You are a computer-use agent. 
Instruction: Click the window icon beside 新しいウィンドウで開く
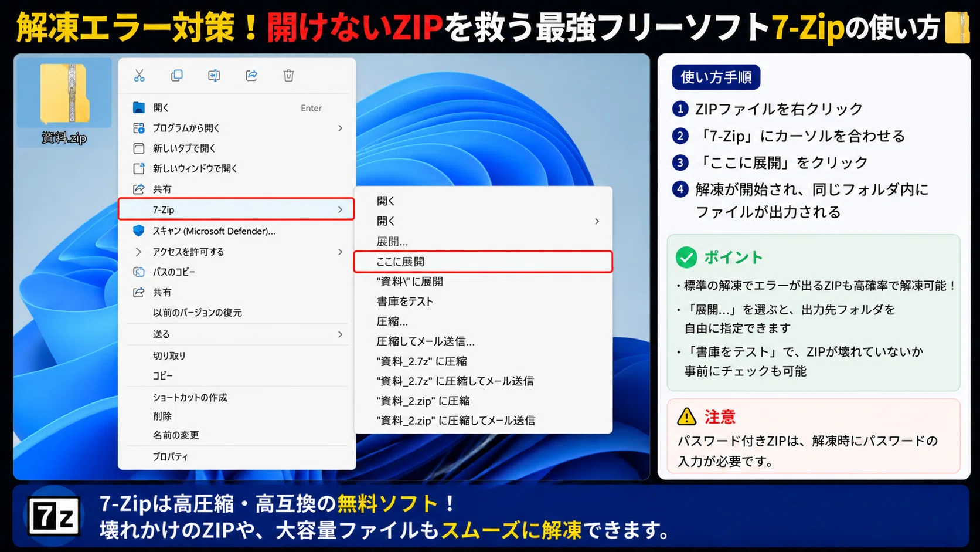pyautogui.click(x=139, y=168)
